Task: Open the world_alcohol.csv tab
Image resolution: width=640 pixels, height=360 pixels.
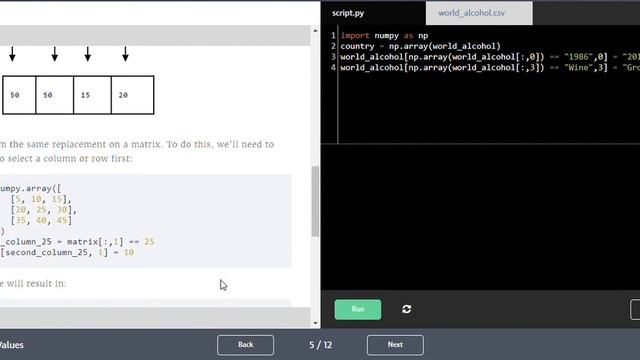Action: pyautogui.click(x=479, y=13)
